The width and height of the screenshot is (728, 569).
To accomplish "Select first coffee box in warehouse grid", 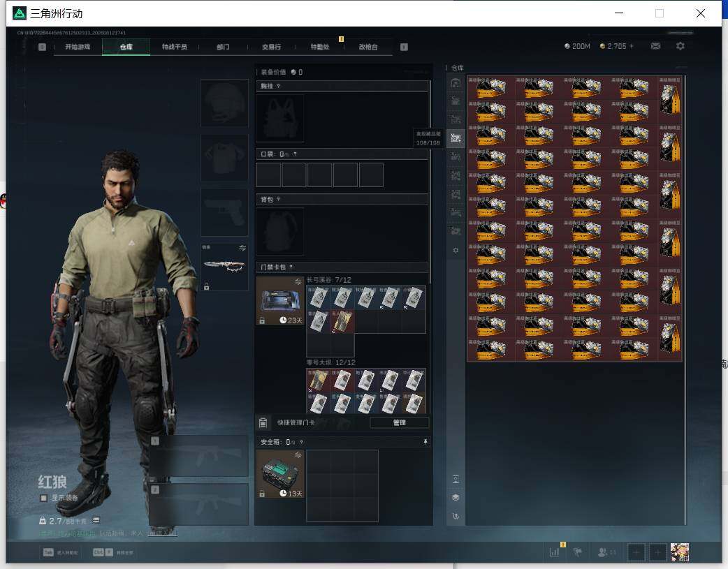I will (x=491, y=88).
